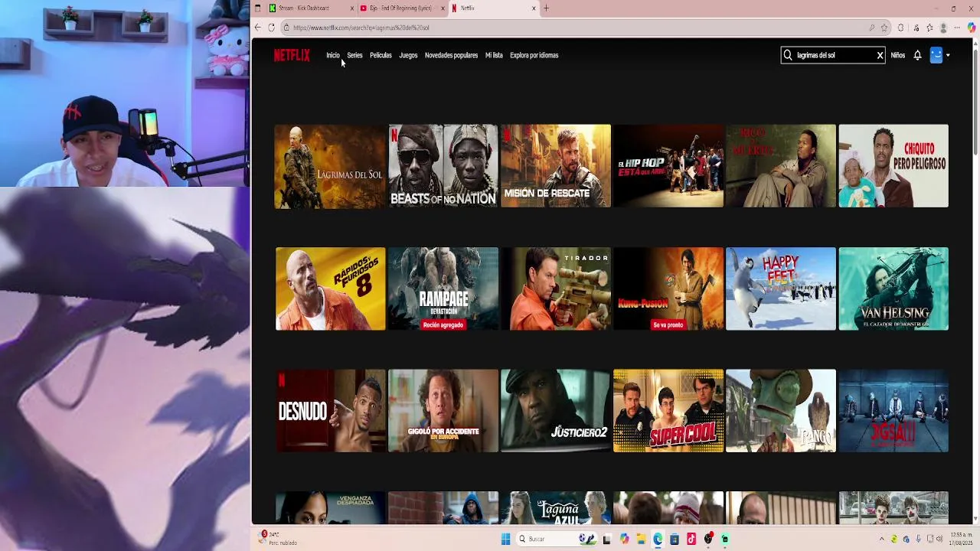Open browser settings three-dot menu
The image size is (980, 551).
tap(957, 28)
